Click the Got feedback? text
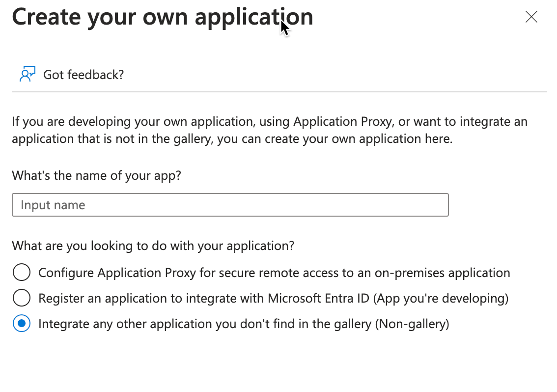The width and height of the screenshot is (557, 392). coord(83,74)
